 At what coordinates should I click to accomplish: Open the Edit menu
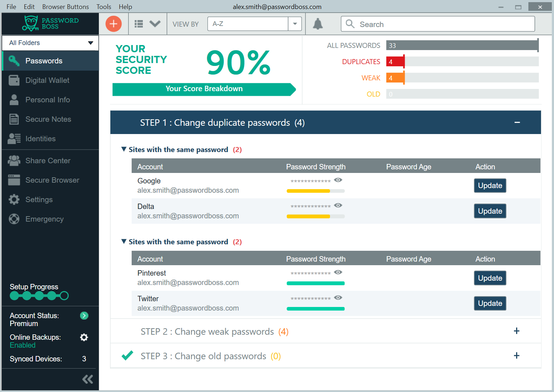[x=29, y=7]
